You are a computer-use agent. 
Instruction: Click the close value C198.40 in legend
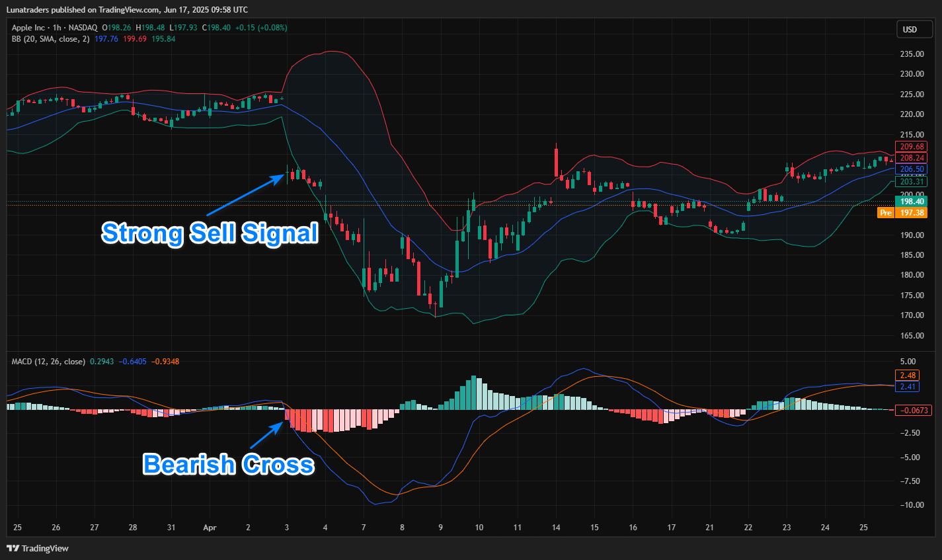tap(216, 28)
